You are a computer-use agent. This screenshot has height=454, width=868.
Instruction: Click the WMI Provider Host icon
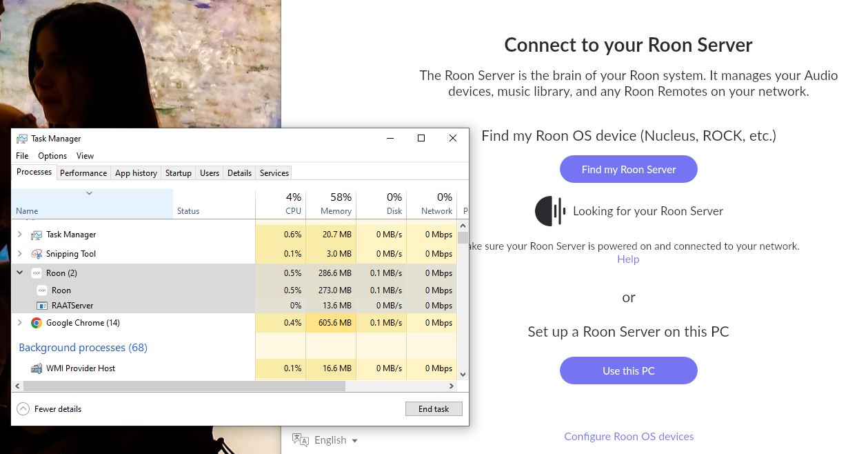37,368
